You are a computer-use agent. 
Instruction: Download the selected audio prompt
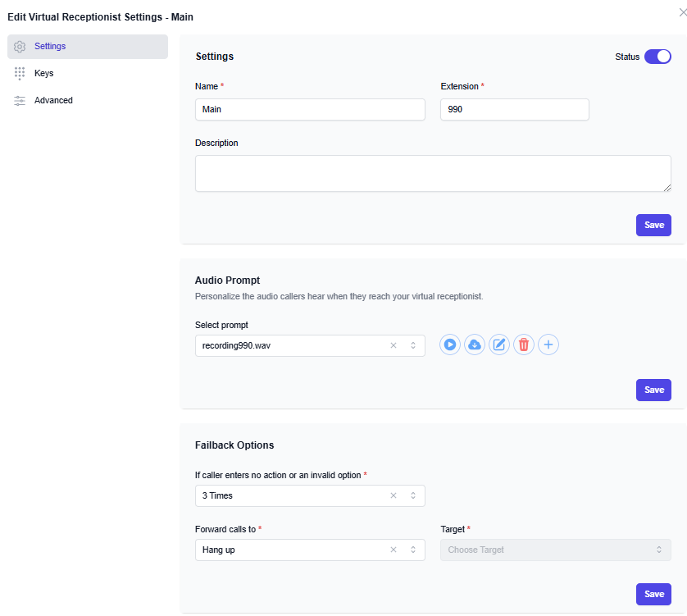point(475,345)
